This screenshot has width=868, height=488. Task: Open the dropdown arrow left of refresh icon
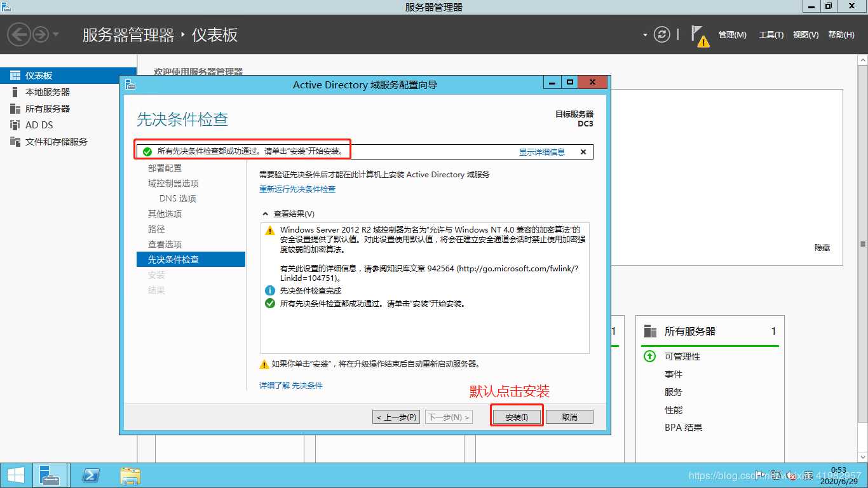pos(645,35)
